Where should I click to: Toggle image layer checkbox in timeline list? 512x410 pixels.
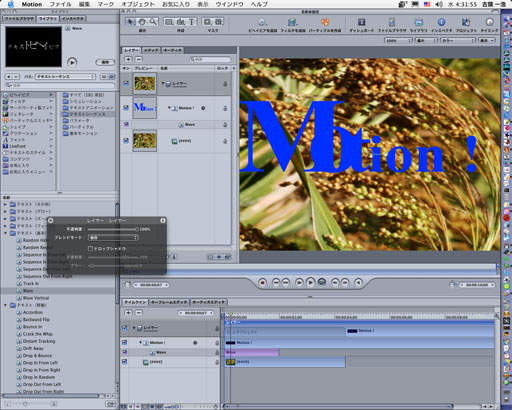pos(125,362)
